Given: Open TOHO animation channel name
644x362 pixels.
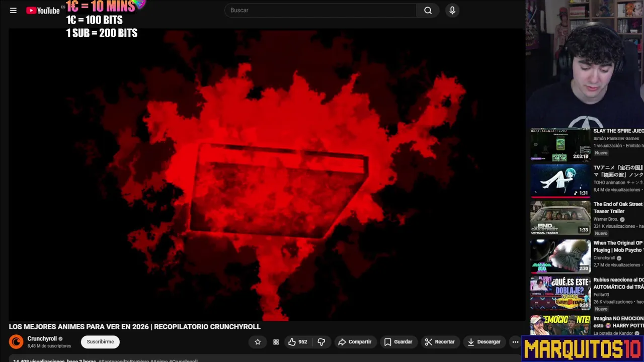Looking at the screenshot, I should 618,183.
